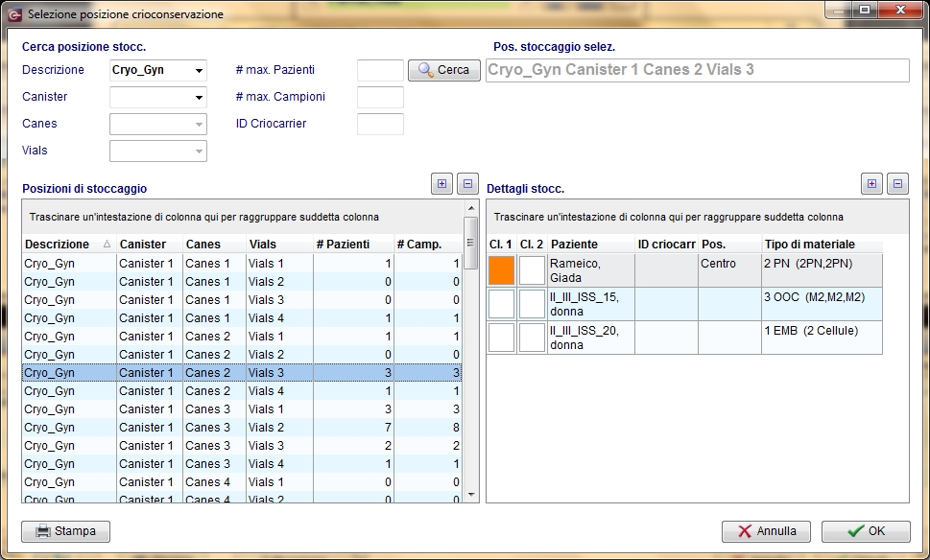Click the Annulla button

766,531
